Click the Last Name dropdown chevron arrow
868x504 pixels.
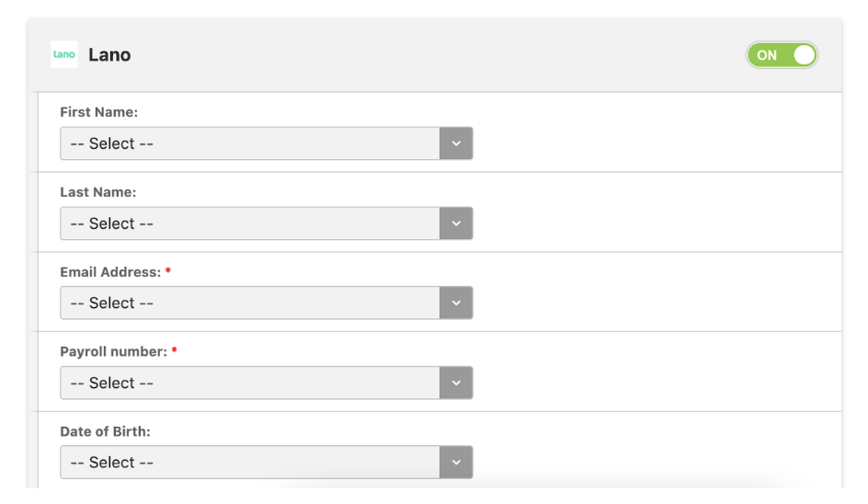coord(456,223)
